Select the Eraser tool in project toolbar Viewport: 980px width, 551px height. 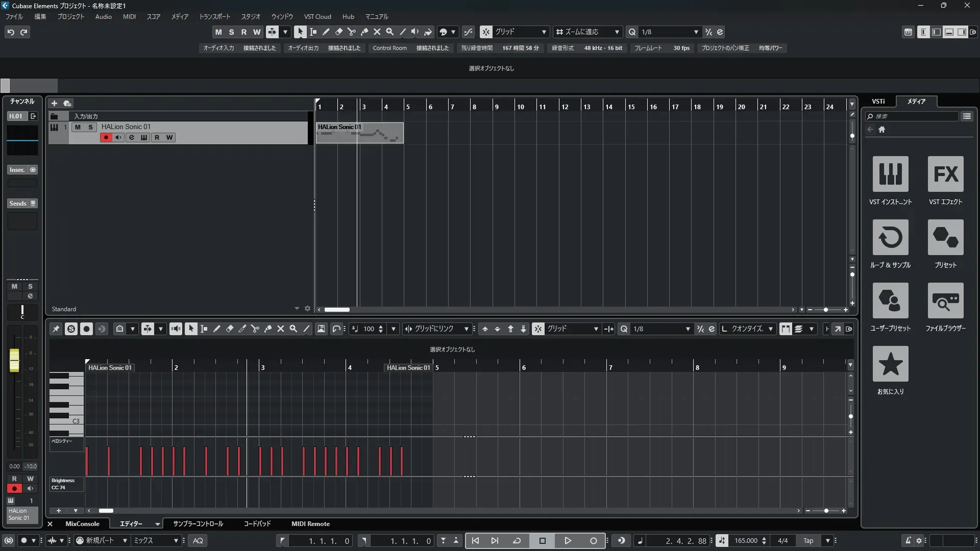point(338,32)
